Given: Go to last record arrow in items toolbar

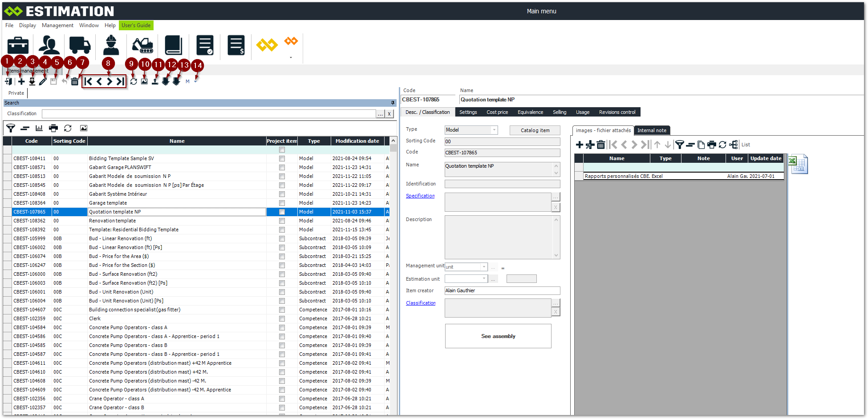Looking at the screenshot, I should point(120,81).
